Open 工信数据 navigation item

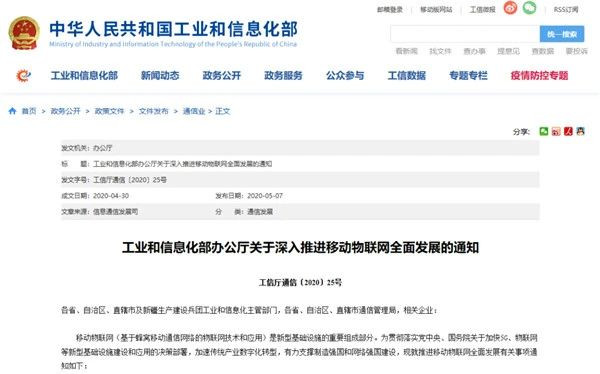click(406, 75)
